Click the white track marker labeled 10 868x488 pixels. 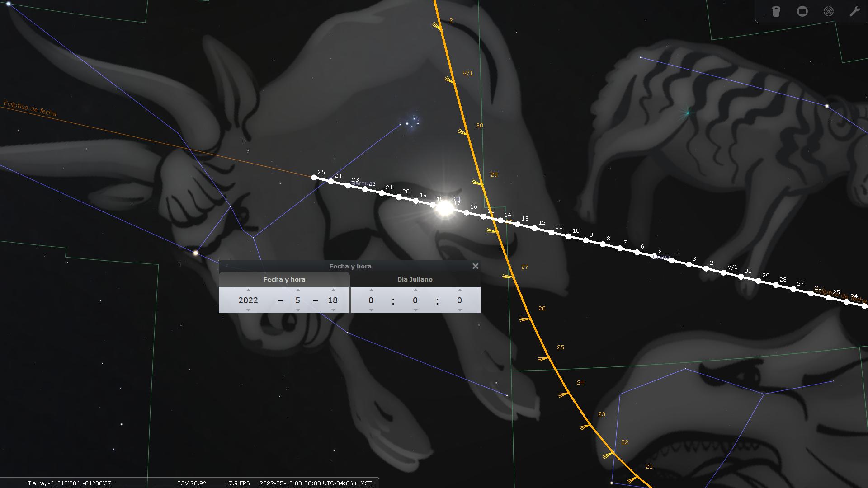pyautogui.click(x=569, y=237)
